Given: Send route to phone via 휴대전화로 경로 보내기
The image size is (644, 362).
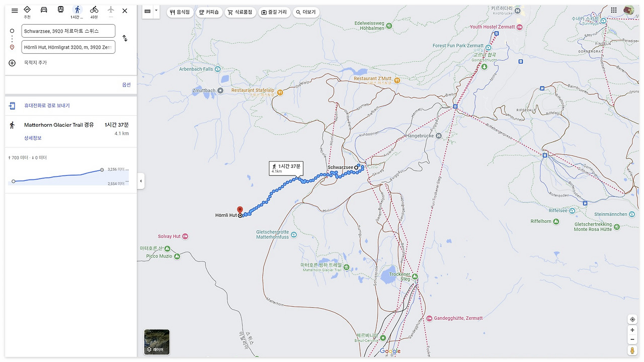Looking at the screenshot, I should pyautogui.click(x=47, y=106).
